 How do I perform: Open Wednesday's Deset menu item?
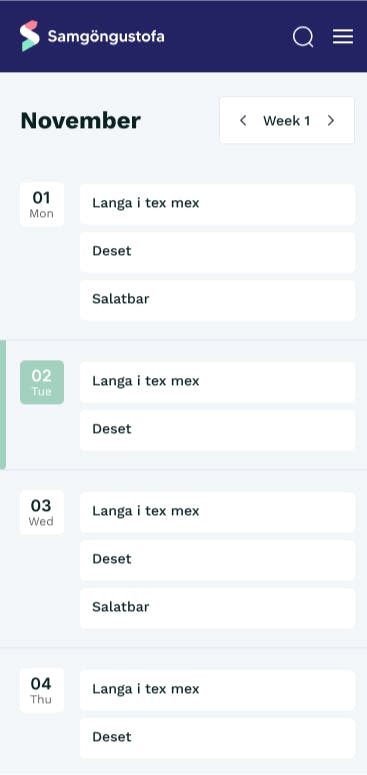(217, 560)
